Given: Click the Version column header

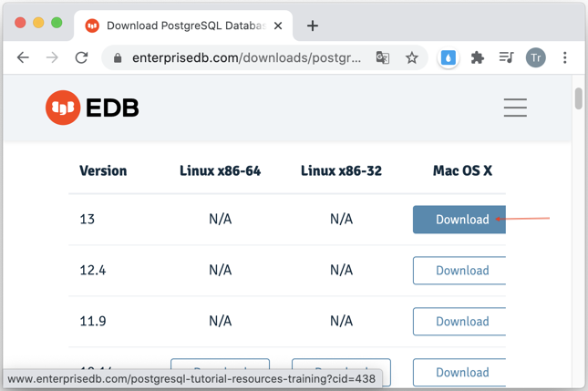Looking at the screenshot, I should pos(103,171).
